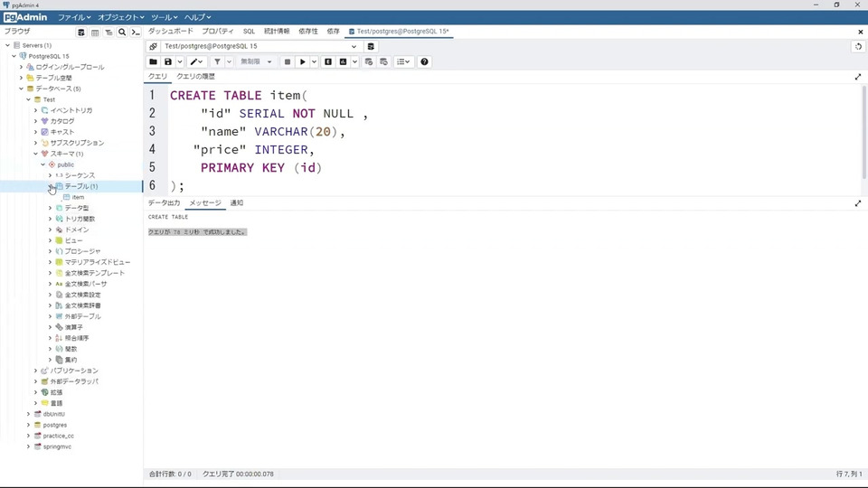This screenshot has width=868, height=488.
Task: Click the Rollback transaction icon
Action: coord(383,62)
